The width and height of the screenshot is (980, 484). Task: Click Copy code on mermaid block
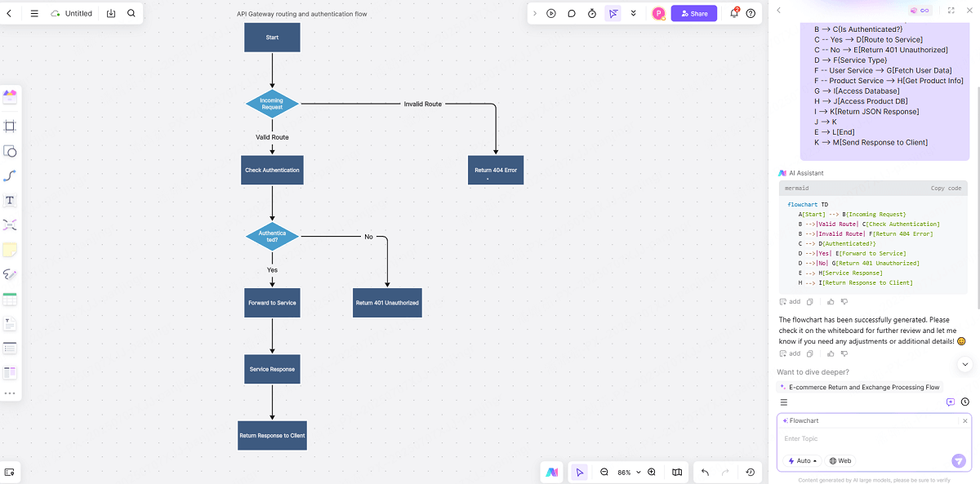(x=946, y=189)
